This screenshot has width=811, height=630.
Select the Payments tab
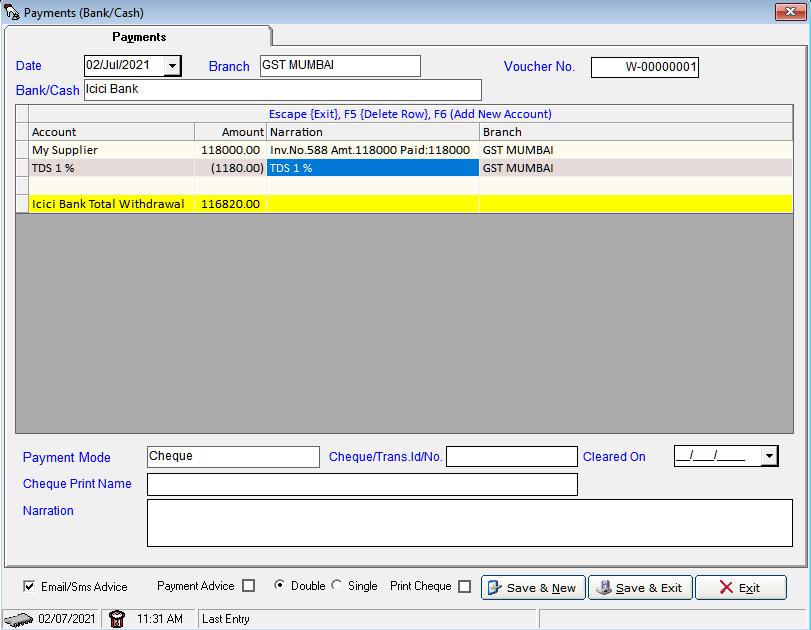tap(139, 37)
